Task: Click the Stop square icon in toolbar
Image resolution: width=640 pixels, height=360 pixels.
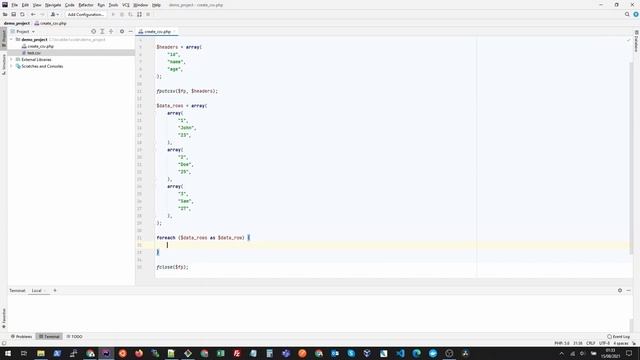Action: pyautogui.click(x=148, y=14)
